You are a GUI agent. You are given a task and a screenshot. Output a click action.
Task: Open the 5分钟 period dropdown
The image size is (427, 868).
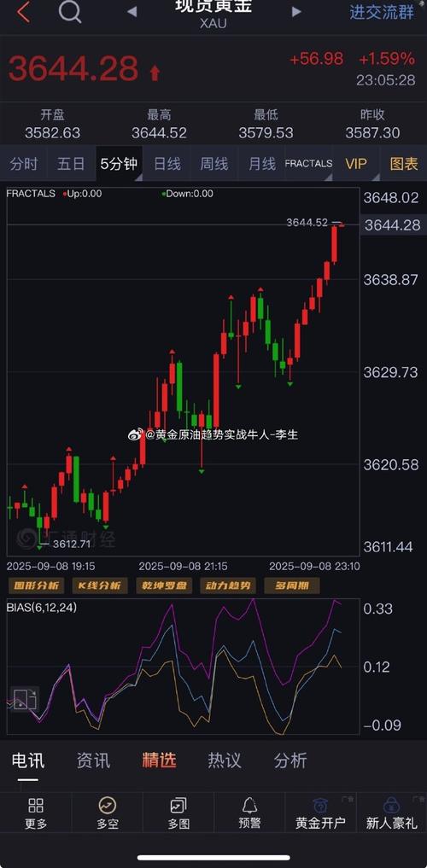pos(119,164)
